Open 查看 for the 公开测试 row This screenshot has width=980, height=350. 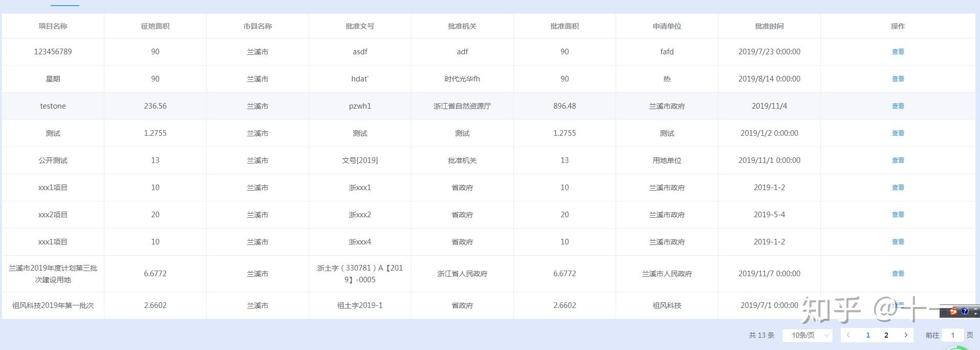click(x=898, y=160)
